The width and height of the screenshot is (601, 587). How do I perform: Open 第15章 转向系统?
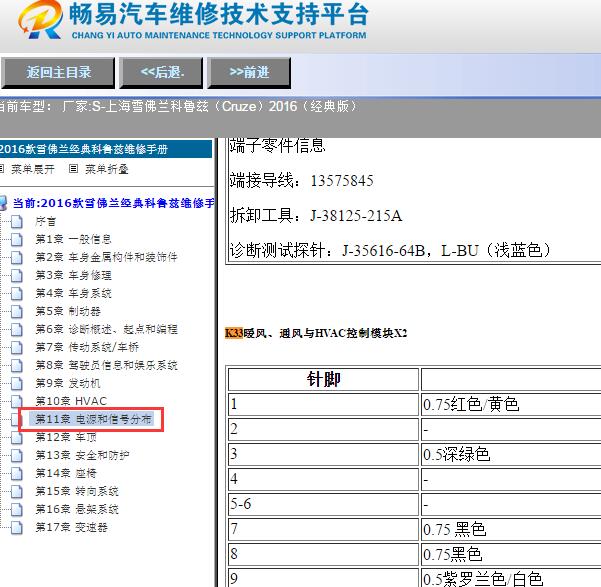pyautogui.click(x=77, y=491)
